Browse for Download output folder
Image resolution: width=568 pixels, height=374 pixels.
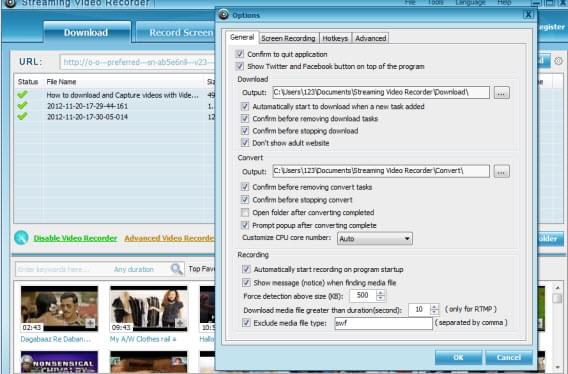(x=501, y=93)
